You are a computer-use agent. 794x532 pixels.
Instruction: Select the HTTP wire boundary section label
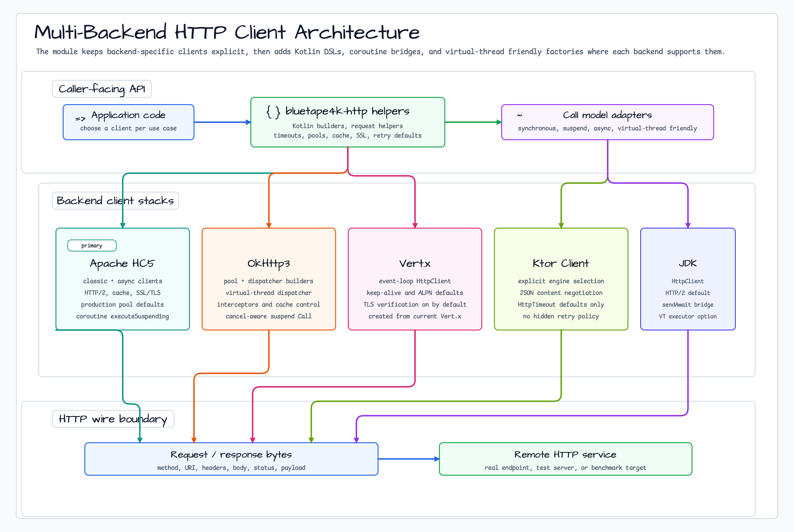113,419
